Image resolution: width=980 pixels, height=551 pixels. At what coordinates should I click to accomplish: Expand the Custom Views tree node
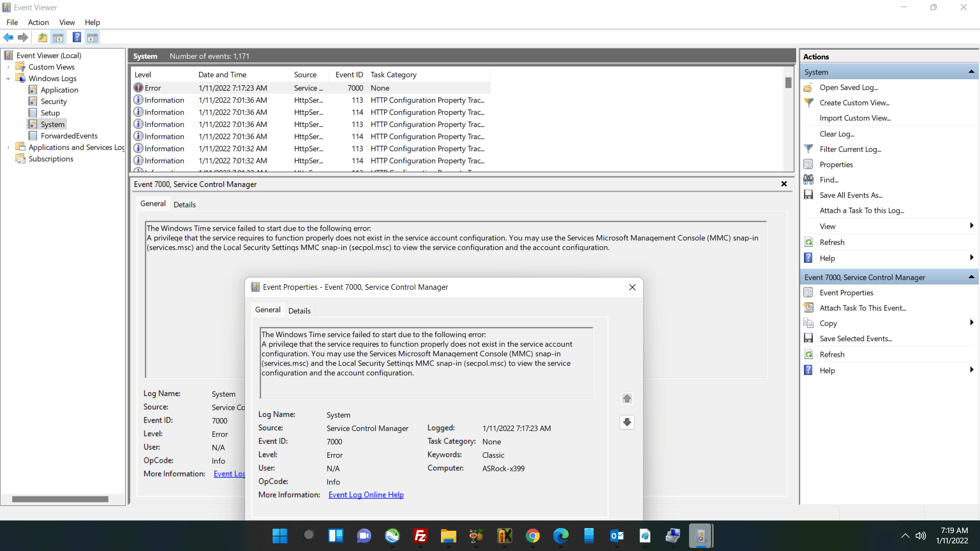coord(8,67)
